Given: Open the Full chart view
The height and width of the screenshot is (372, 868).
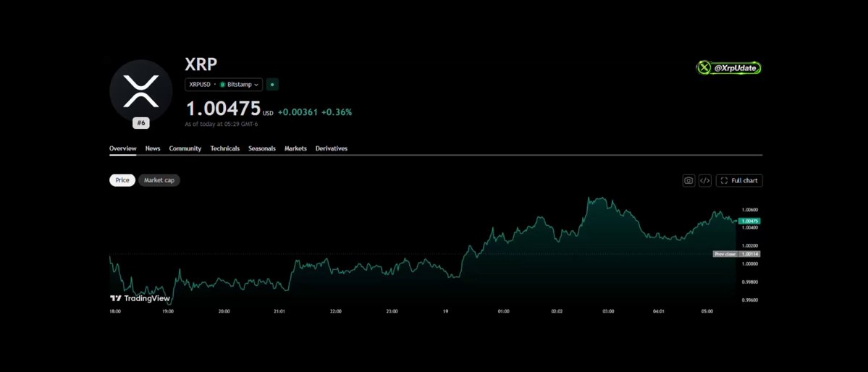Looking at the screenshot, I should (x=739, y=180).
